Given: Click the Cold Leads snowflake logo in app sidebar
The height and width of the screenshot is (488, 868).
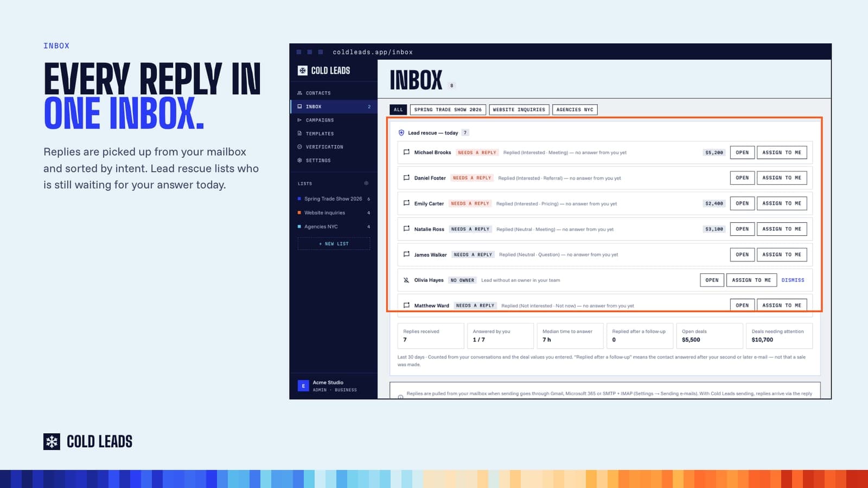Looking at the screenshot, I should [x=303, y=70].
